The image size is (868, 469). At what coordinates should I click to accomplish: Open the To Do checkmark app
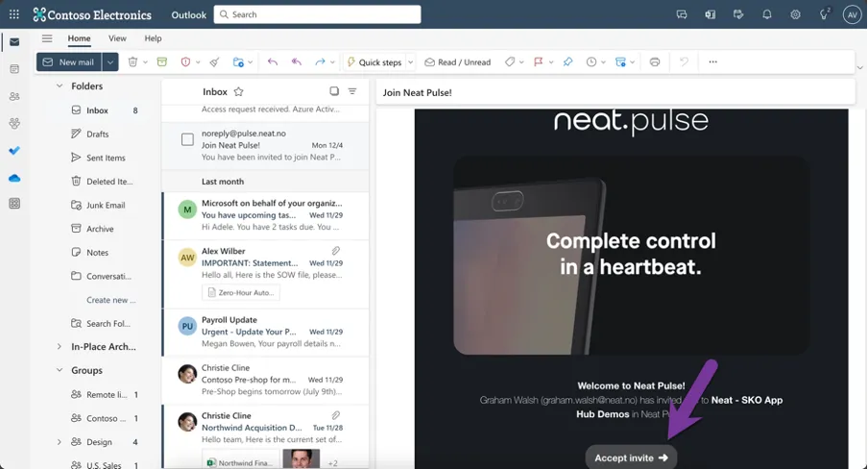(14, 151)
